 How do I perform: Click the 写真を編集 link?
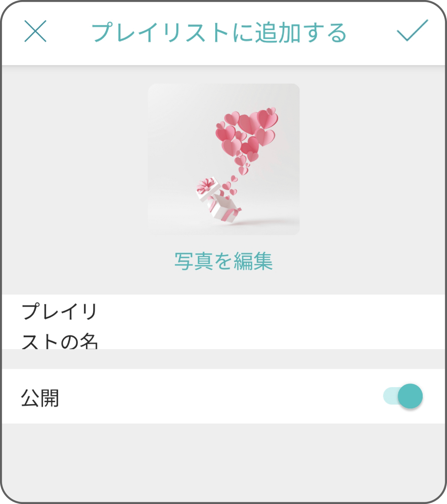tap(223, 261)
